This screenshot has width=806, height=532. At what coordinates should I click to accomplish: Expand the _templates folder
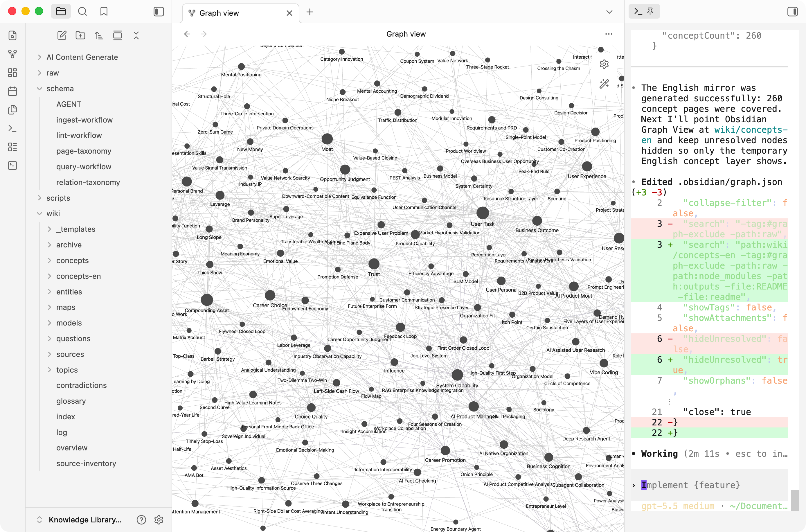click(x=76, y=229)
